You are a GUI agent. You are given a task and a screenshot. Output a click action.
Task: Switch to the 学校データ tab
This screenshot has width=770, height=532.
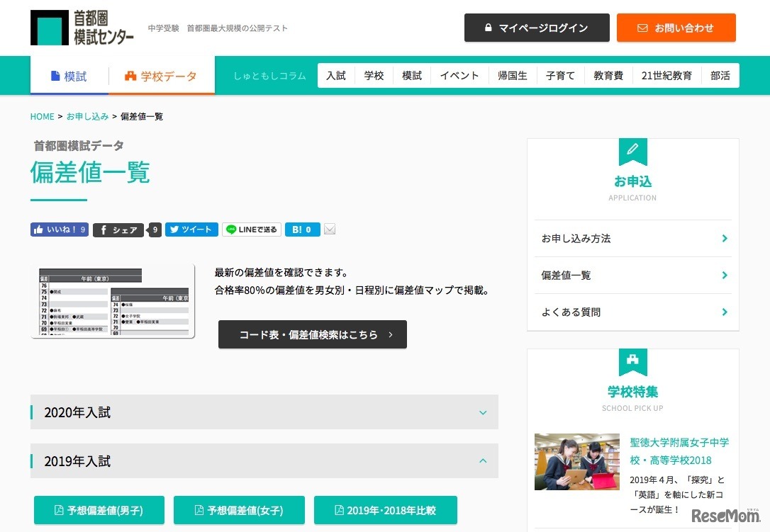(160, 77)
